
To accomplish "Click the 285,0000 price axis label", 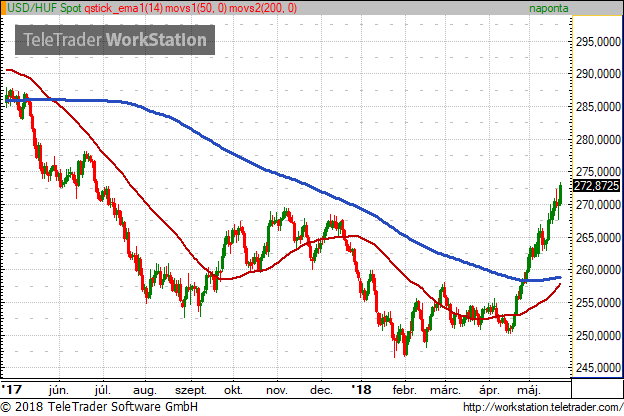I will pos(598,107).
